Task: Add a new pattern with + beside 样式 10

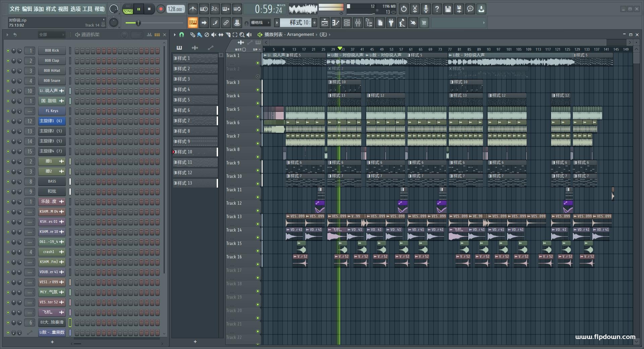Action: 315,23
